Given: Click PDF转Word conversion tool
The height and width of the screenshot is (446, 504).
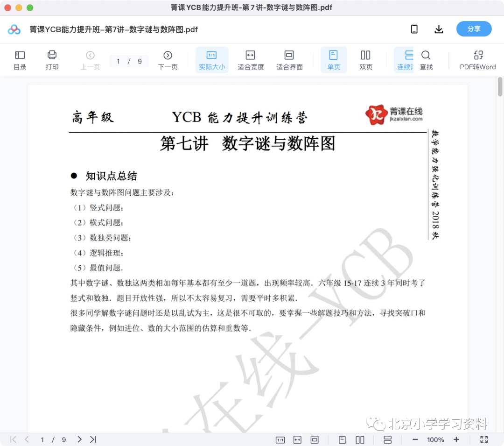Looking at the screenshot, I should [478, 60].
